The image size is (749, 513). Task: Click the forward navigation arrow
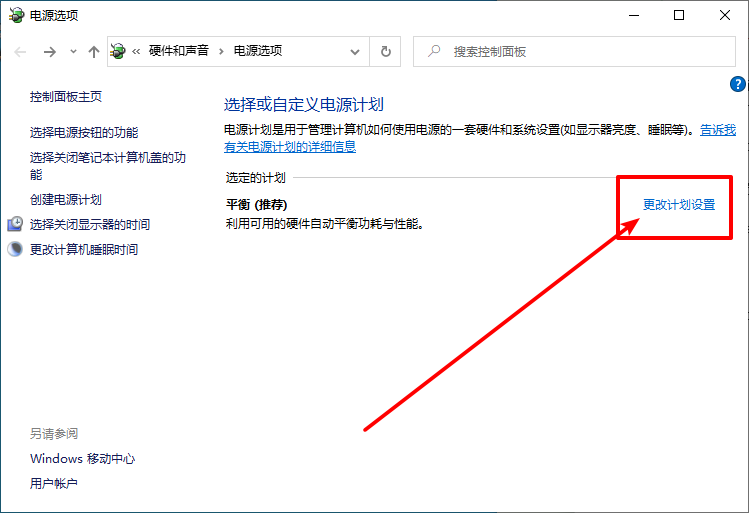[49, 51]
